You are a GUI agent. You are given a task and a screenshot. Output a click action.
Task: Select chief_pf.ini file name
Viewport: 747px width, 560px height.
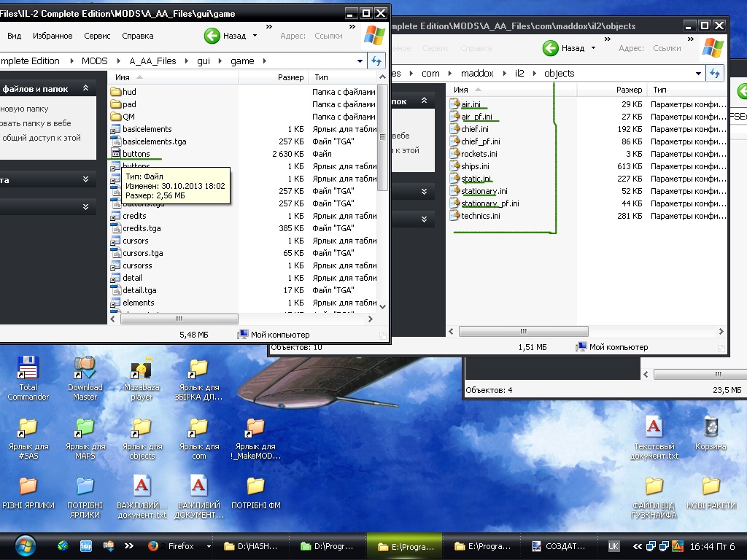[480, 141]
